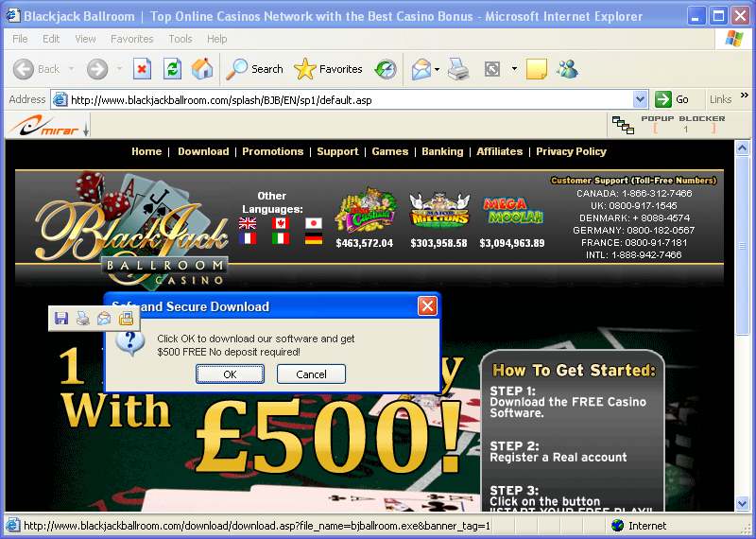Click the vertical scrollbar up arrow
The width and height of the screenshot is (756, 539).
tap(743, 148)
